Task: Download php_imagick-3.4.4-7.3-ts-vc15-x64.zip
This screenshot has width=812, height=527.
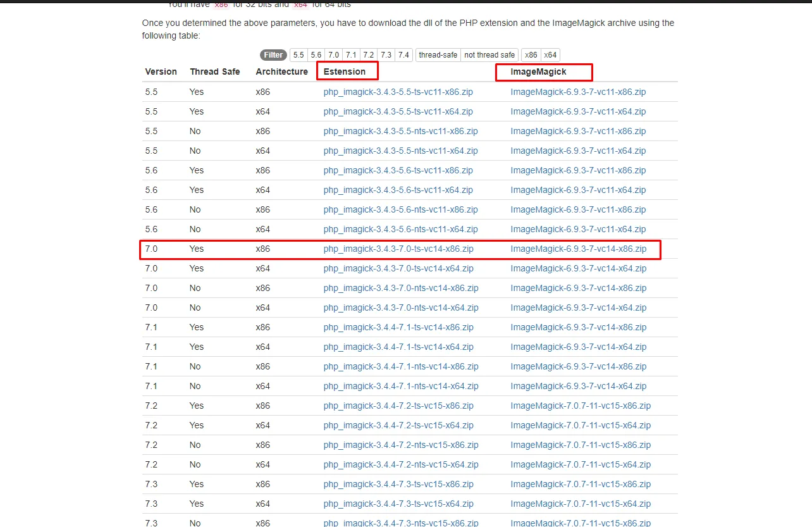Action: point(398,504)
